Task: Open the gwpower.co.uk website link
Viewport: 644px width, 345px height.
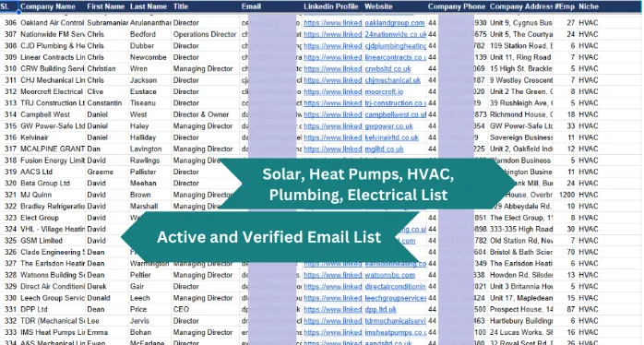Action: click(389, 126)
